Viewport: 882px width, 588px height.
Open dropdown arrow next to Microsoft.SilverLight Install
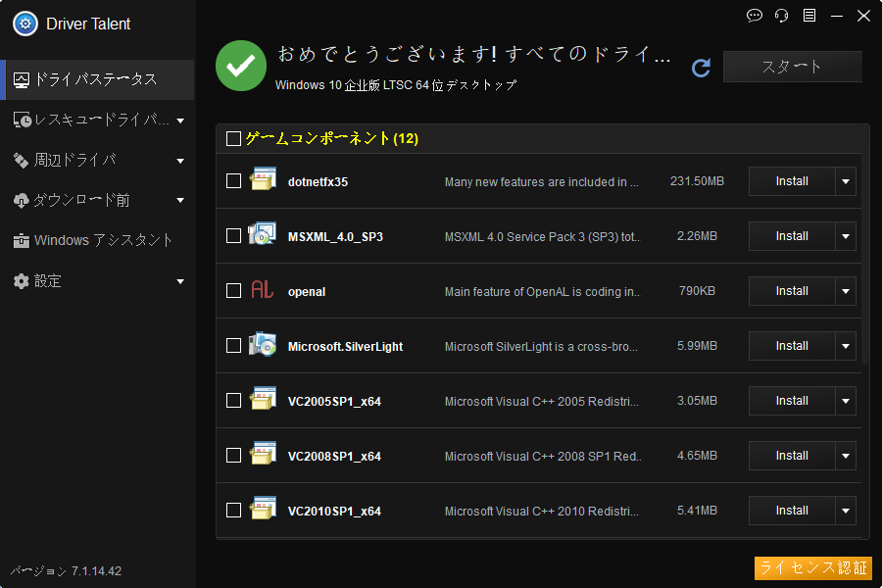(x=846, y=346)
